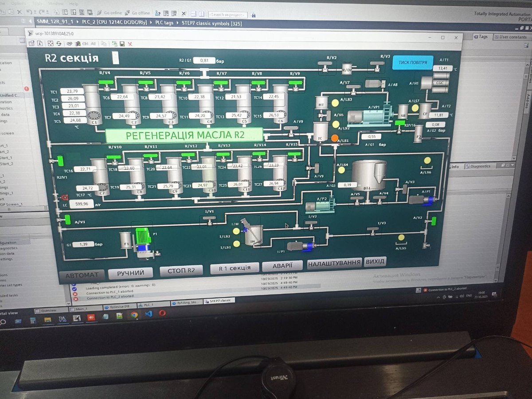Click the G1 pressure field 1,39
Screen dimensions: 532x399
[83, 244]
